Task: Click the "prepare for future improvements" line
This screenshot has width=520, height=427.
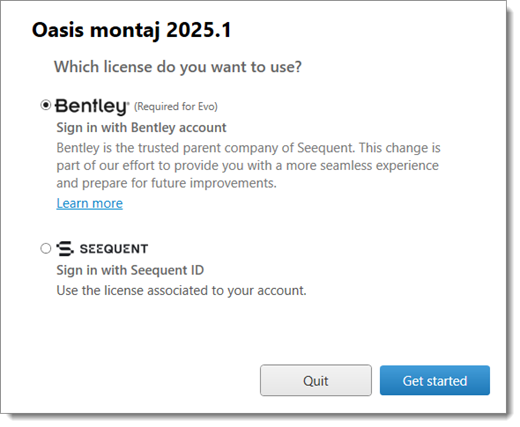Action: click(x=166, y=183)
